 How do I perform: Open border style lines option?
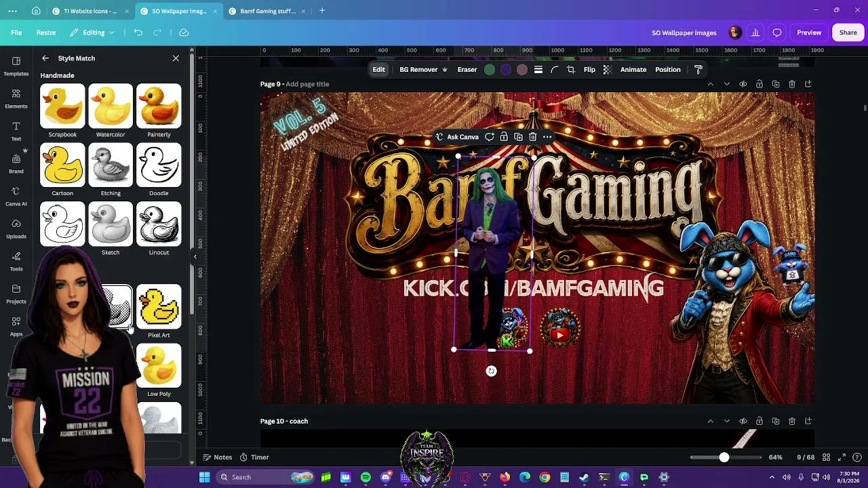pyautogui.click(x=538, y=70)
